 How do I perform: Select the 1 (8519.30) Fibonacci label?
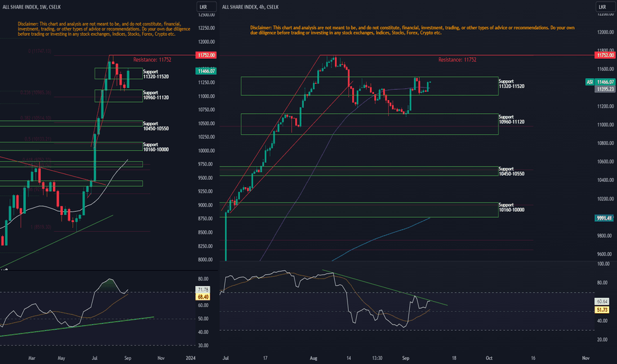coord(41,227)
